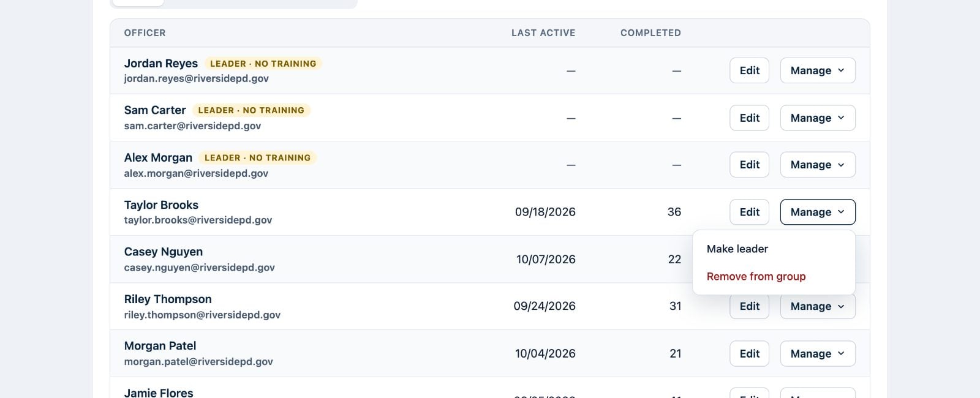
Task: Select Remove from group option
Action: pos(774,276)
